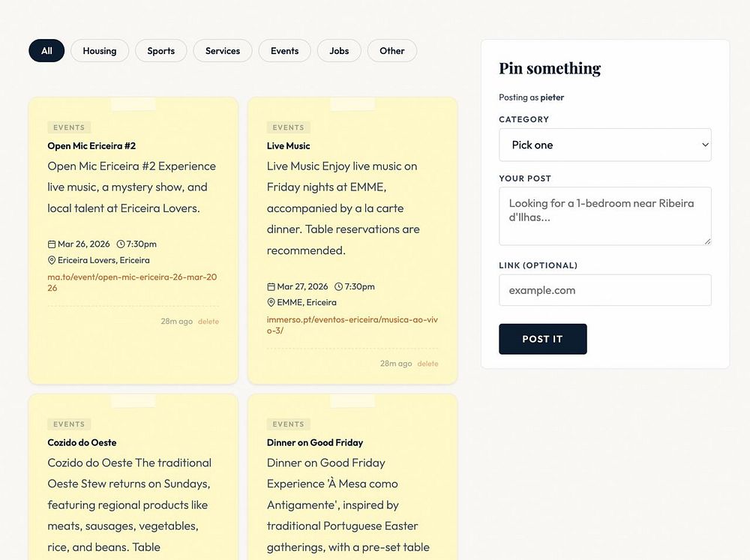Click into the Your Post text area

pyautogui.click(x=604, y=216)
